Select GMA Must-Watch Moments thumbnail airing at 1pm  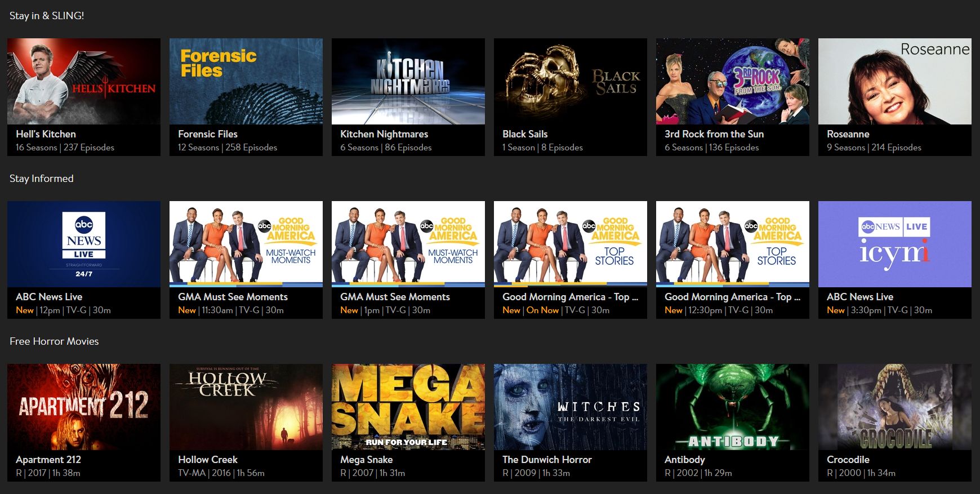[408, 244]
